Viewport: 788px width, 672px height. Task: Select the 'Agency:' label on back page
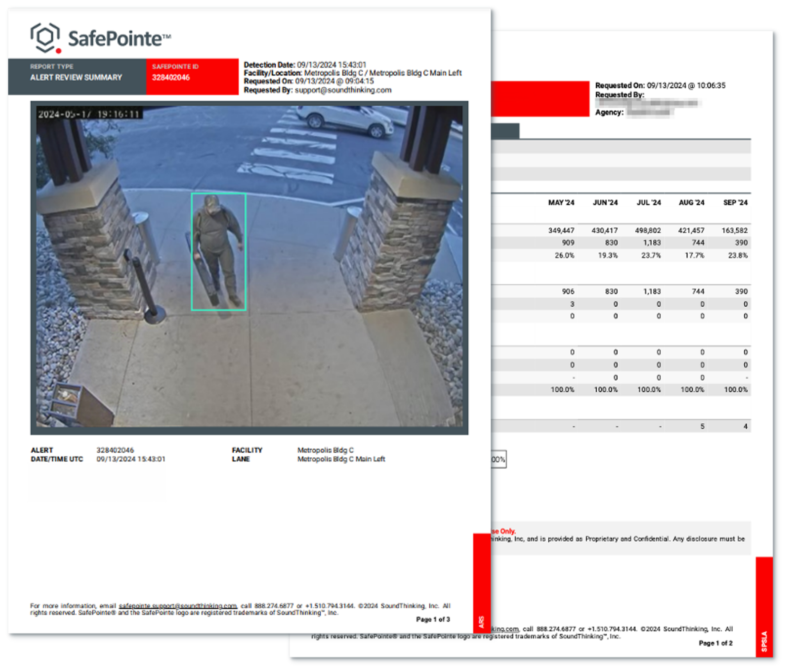click(609, 112)
